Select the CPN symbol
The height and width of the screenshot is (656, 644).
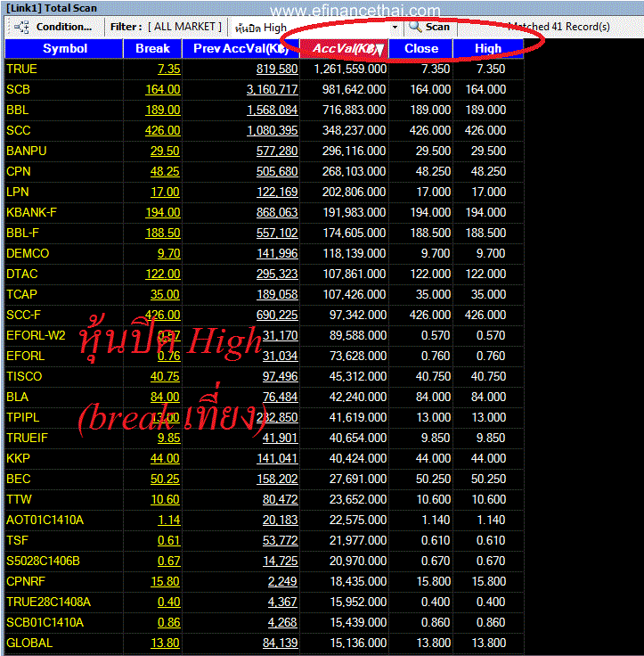[x=19, y=171]
